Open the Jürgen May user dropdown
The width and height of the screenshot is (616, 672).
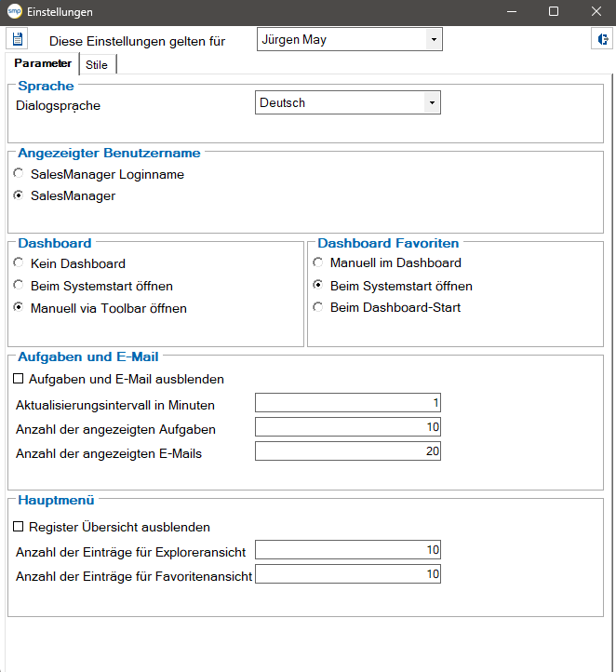pos(350,39)
